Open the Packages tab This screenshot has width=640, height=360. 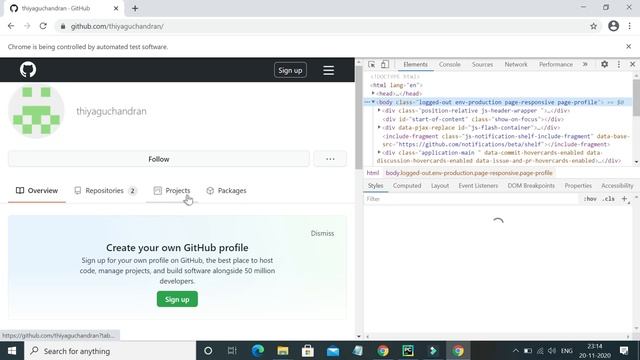click(x=227, y=191)
